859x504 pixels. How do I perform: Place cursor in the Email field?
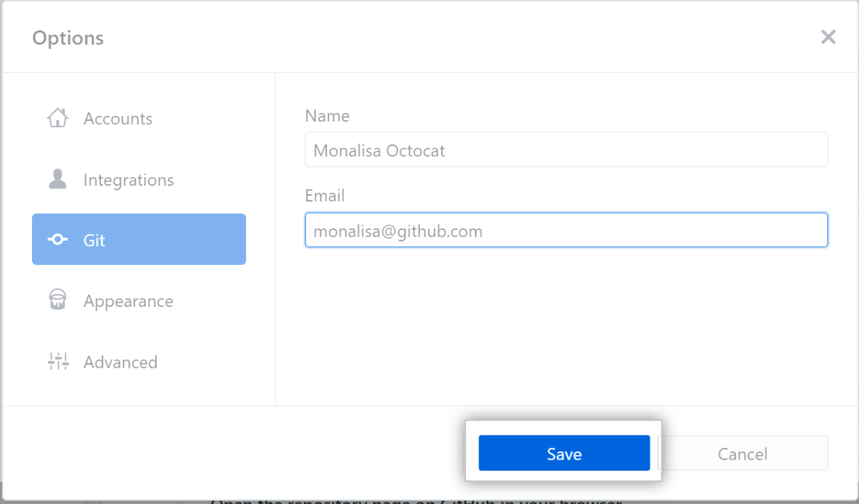(566, 230)
